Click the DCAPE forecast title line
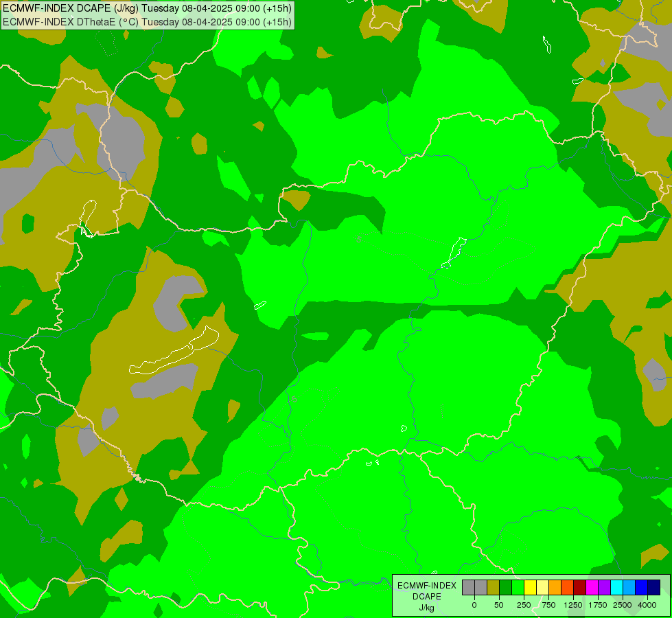The width and height of the screenshot is (672, 618). pos(147,8)
